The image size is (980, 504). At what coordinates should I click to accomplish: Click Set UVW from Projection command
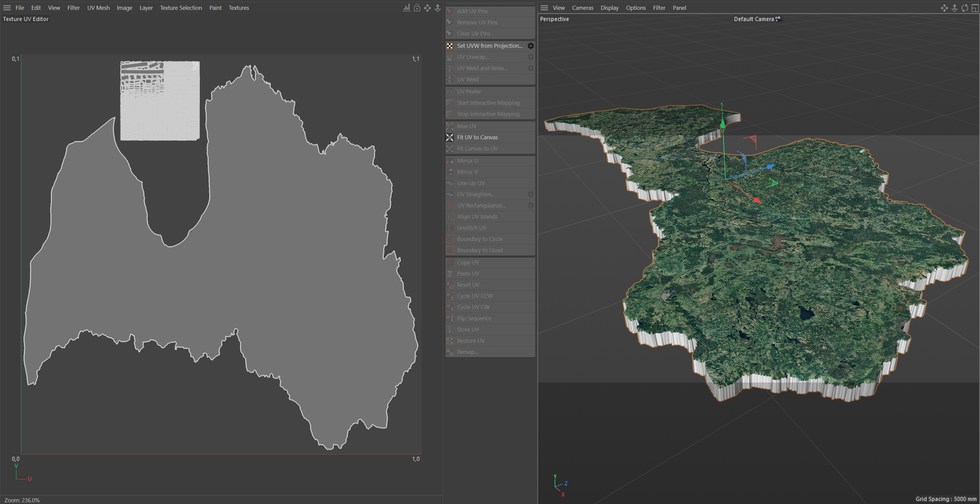click(489, 46)
